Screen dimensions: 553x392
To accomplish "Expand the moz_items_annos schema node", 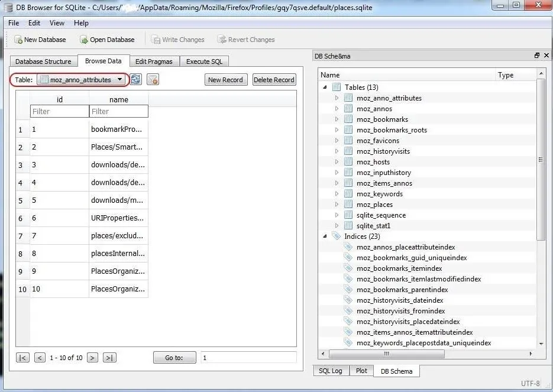I will (x=337, y=183).
